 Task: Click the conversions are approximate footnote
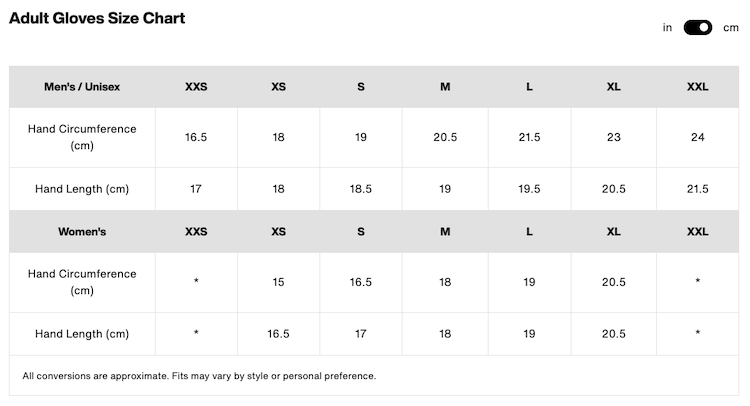(x=199, y=376)
